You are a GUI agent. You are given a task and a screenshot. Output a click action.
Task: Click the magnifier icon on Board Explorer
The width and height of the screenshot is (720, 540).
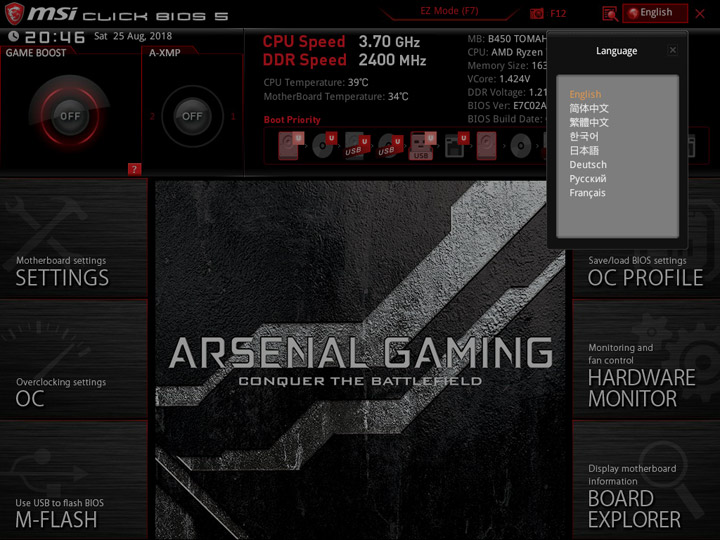coord(670,478)
